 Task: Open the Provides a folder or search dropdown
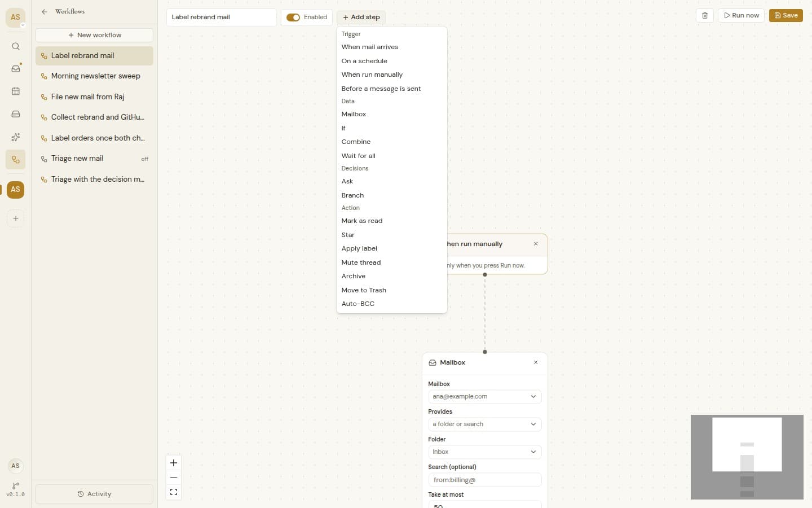click(x=485, y=424)
